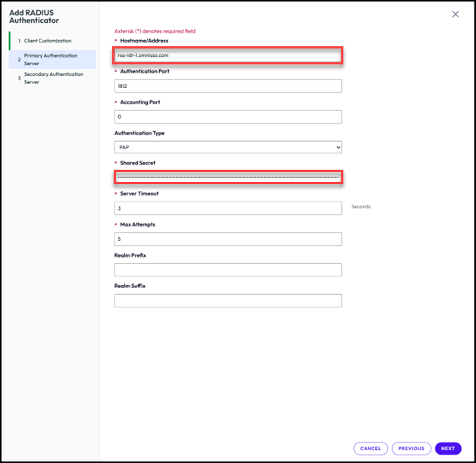
Task: Go to Client Customization step
Action: 48,41
